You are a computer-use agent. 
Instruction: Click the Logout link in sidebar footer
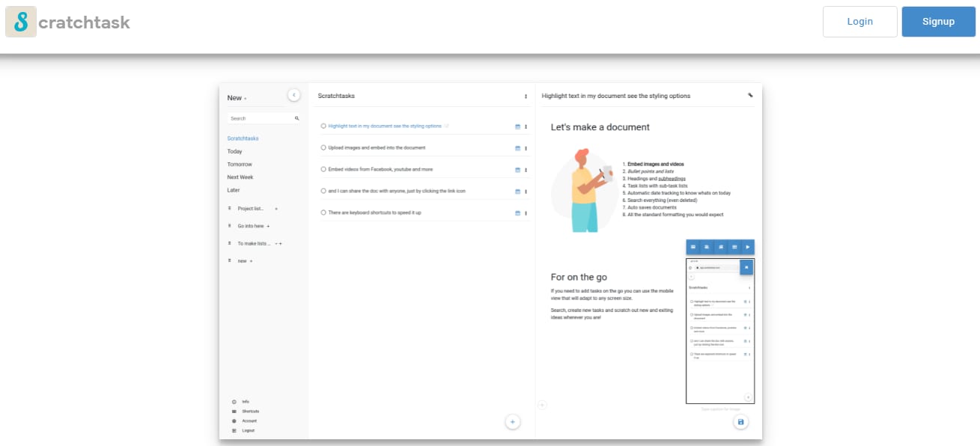[249, 431]
